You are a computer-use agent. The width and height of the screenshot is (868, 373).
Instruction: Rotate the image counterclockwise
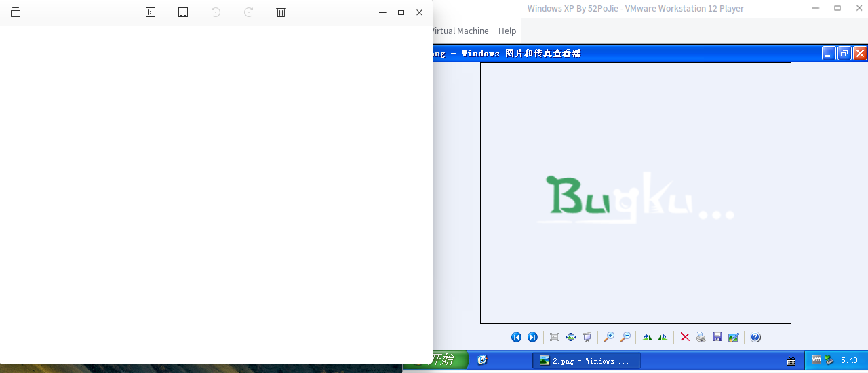pyautogui.click(x=663, y=337)
